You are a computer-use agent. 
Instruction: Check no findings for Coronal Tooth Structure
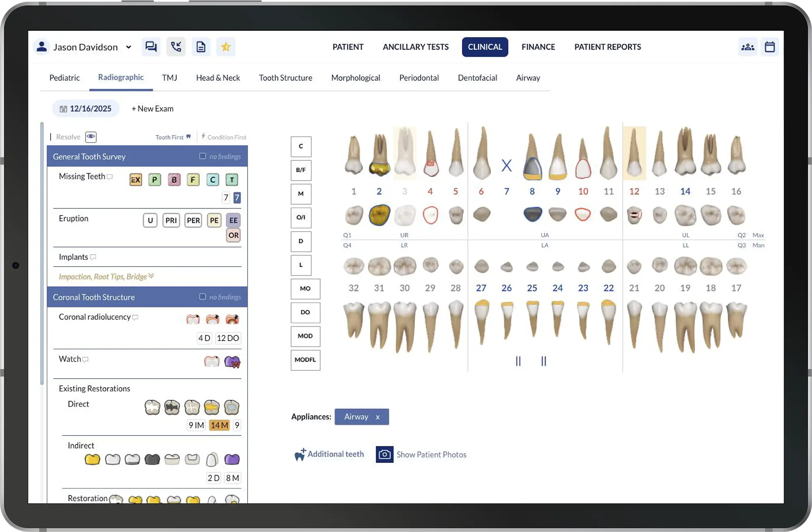(202, 297)
